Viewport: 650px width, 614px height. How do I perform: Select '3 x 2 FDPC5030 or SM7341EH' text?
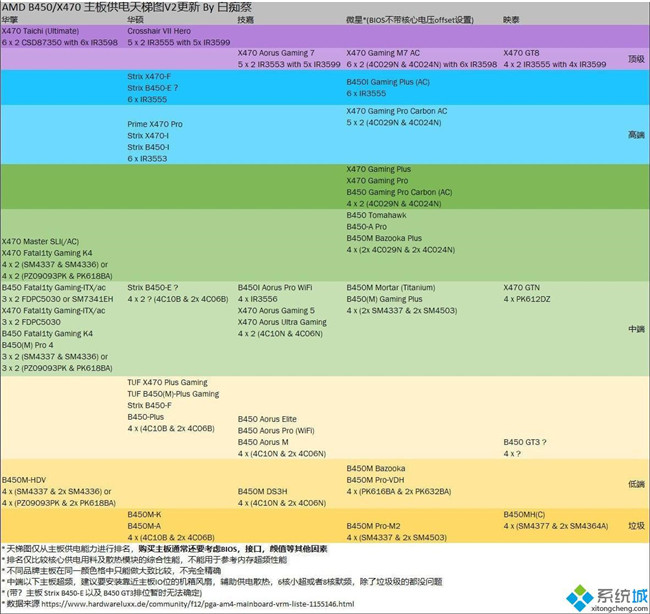(57, 299)
